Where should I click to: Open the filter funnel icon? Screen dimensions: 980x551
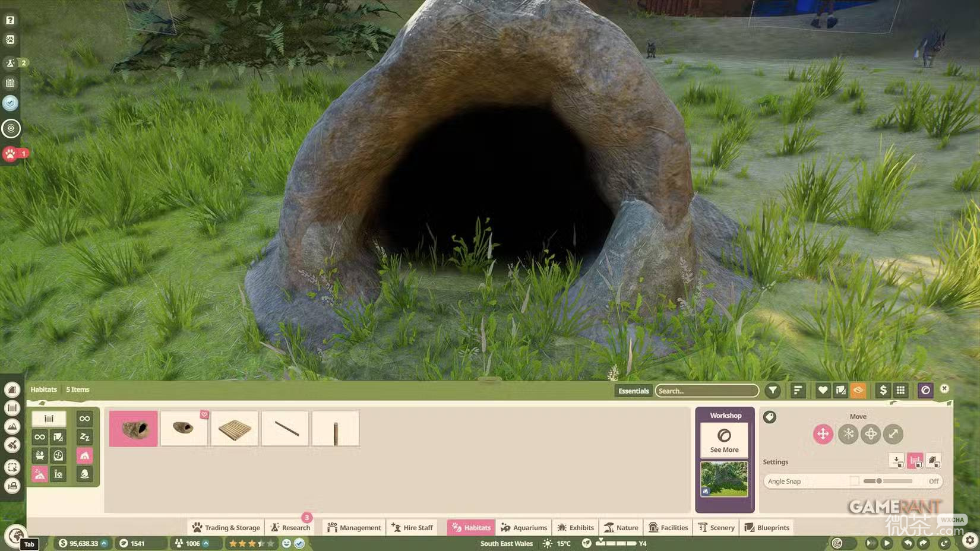773,390
